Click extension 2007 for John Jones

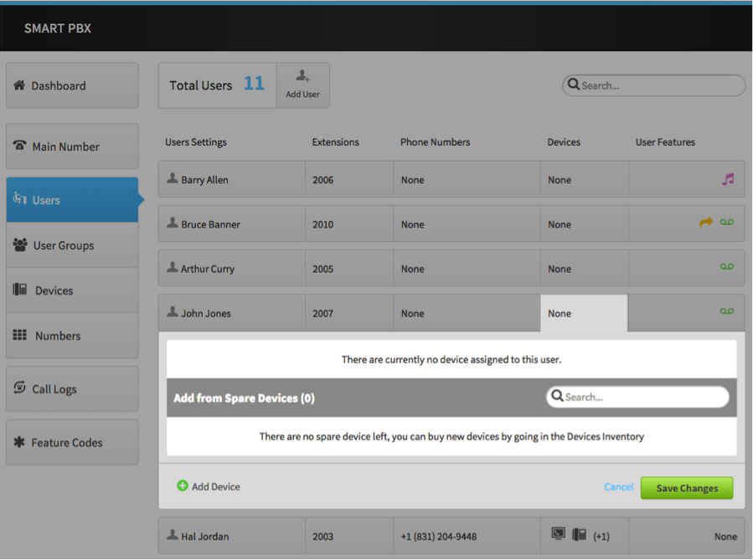click(349, 313)
